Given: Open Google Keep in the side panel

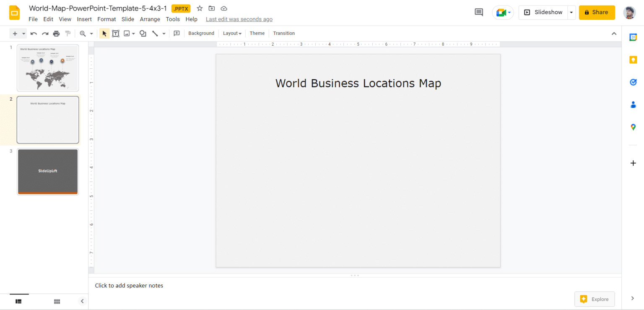Looking at the screenshot, I should coord(633,60).
